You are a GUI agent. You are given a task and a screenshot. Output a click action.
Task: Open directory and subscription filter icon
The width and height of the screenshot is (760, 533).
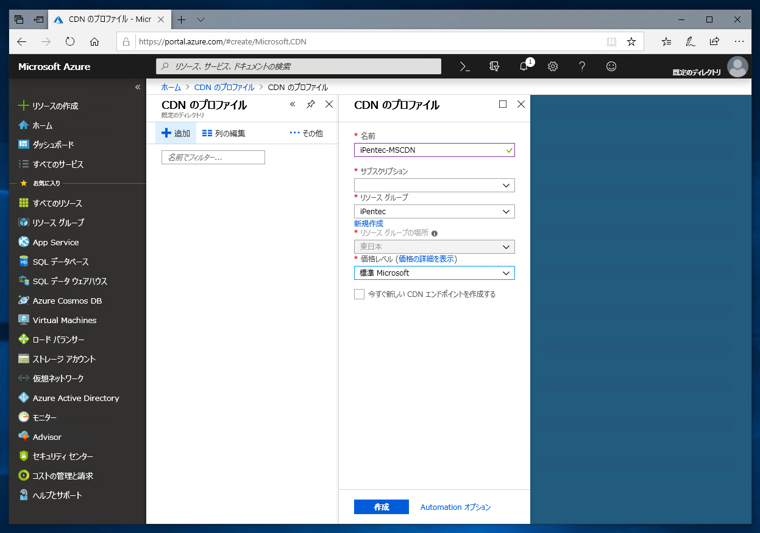click(x=494, y=66)
